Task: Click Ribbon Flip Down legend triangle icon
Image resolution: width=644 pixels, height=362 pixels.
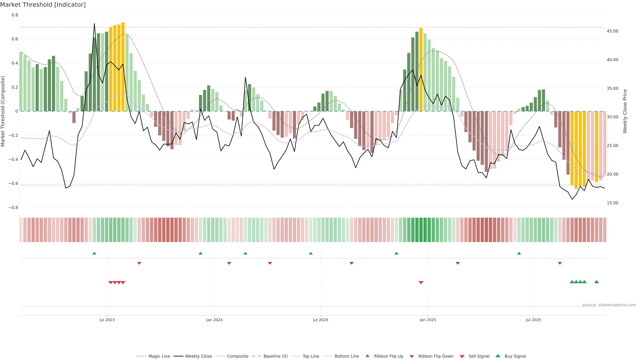Action: pos(412,356)
